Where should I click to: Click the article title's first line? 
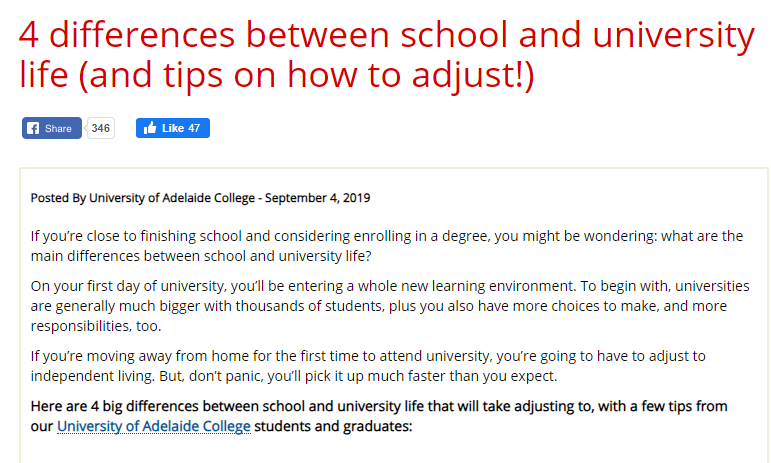[x=386, y=35]
